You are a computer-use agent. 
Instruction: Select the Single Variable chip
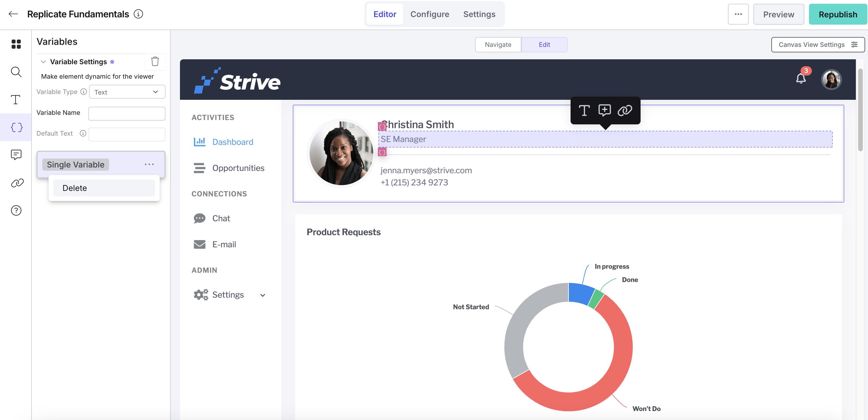76,164
